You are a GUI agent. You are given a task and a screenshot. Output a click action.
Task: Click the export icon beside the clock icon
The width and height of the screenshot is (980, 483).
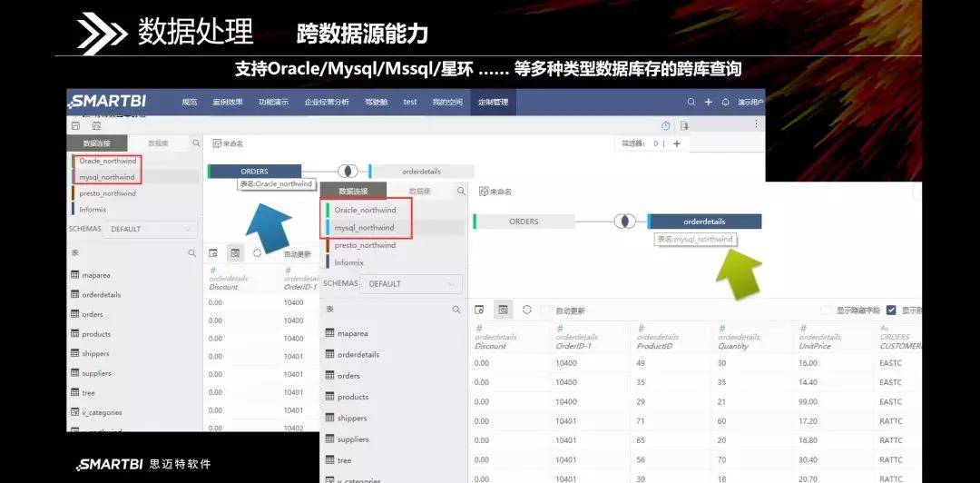tap(684, 126)
